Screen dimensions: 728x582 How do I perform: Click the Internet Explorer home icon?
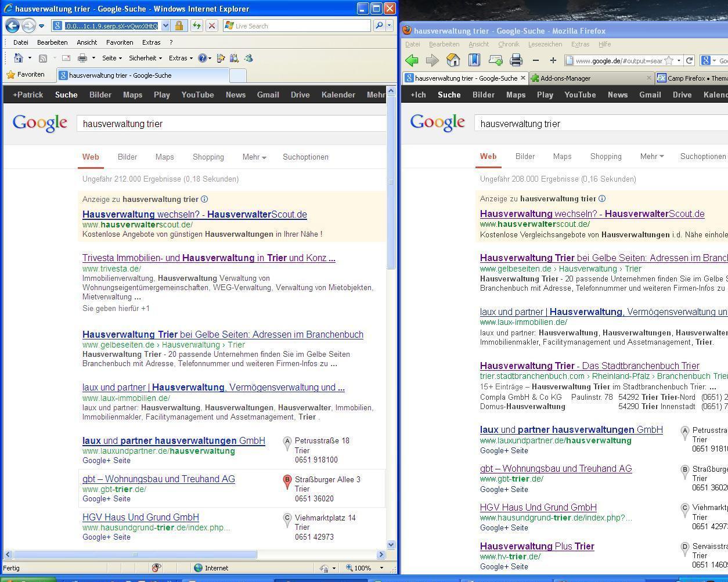pos(19,58)
